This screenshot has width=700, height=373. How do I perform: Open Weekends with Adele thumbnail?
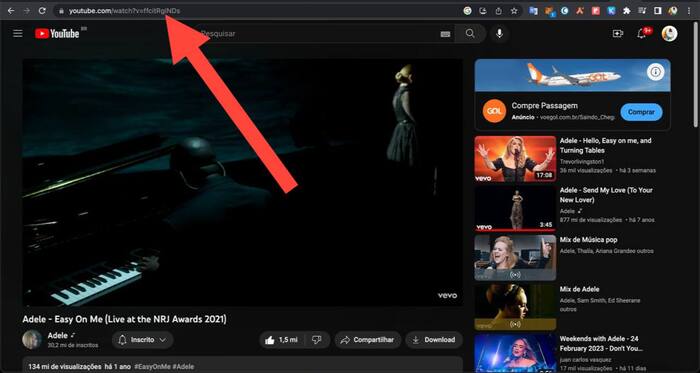coord(515,353)
